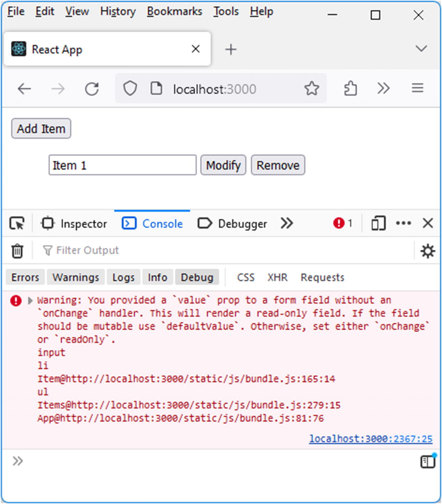
Task: Bookmark this page with star icon
Action: point(311,89)
